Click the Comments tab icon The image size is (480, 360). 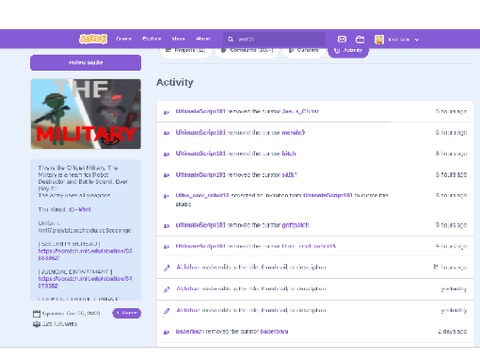223,50
